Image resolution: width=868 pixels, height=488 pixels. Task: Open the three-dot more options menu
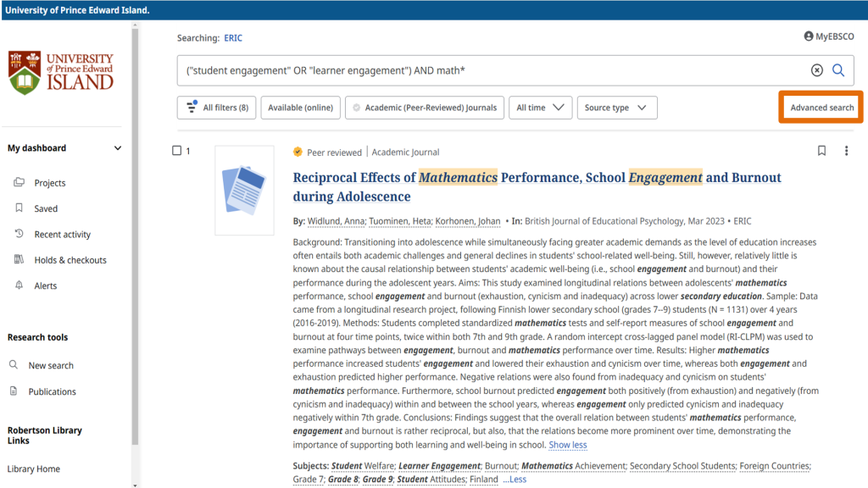(x=846, y=151)
